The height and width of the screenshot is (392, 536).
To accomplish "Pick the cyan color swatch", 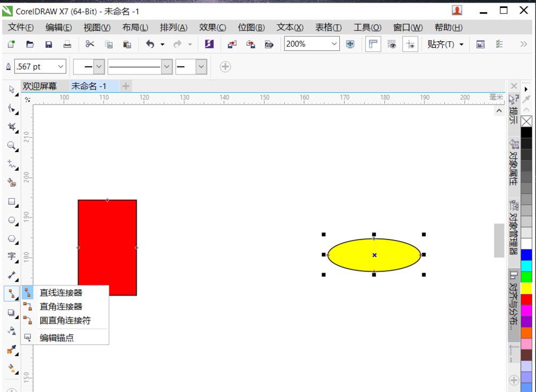I will pos(526,266).
